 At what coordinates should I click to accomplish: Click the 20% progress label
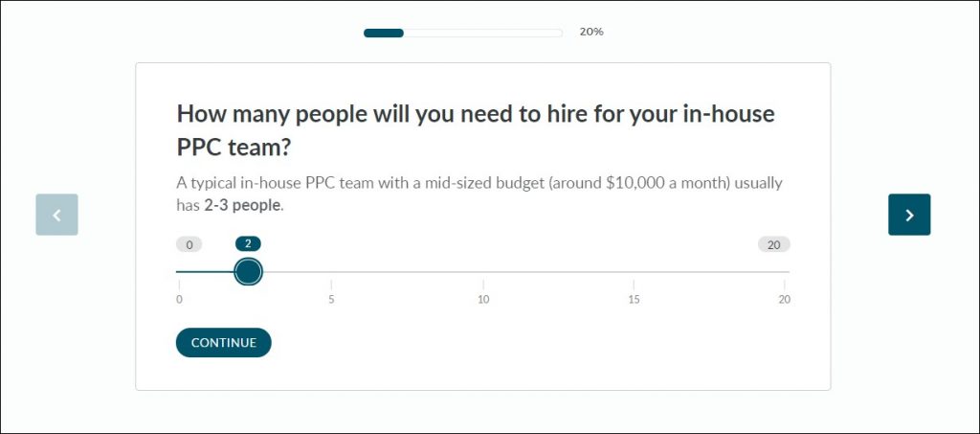pos(590,32)
